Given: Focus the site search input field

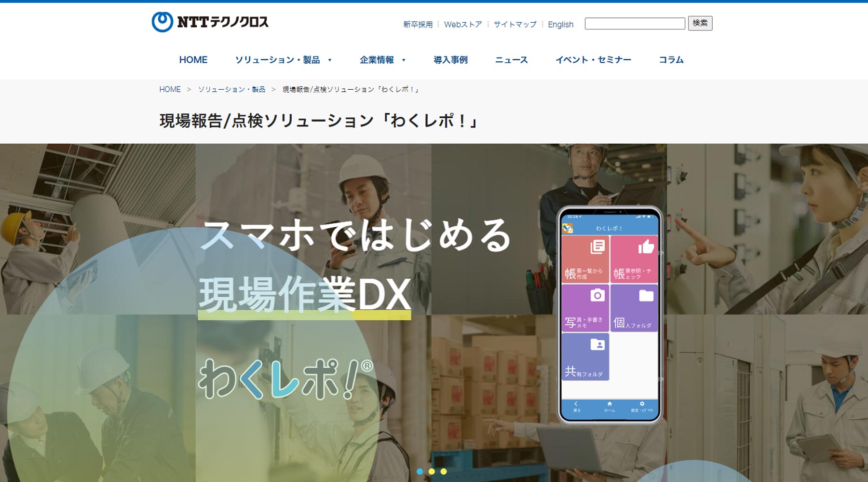Looking at the screenshot, I should pos(635,24).
